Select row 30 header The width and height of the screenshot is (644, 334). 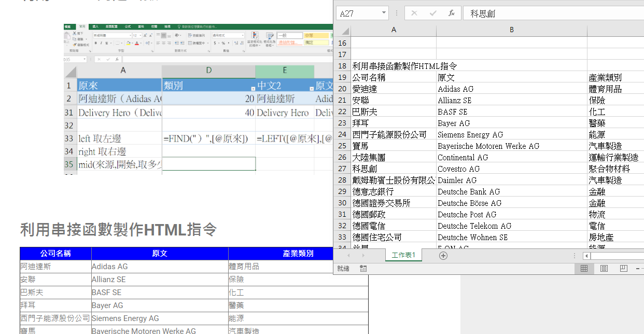pos(342,203)
